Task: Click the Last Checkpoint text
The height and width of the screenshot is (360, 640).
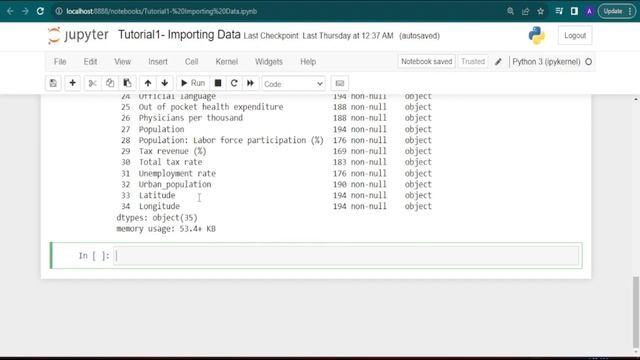Action: coord(318,36)
